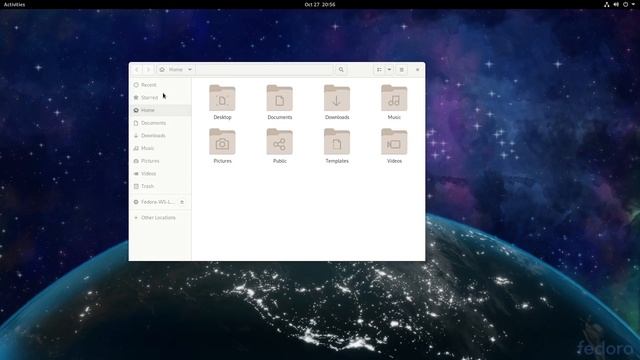Open Other Locations in the sidebar
This screenshot has height=360, width=640.
160,218
